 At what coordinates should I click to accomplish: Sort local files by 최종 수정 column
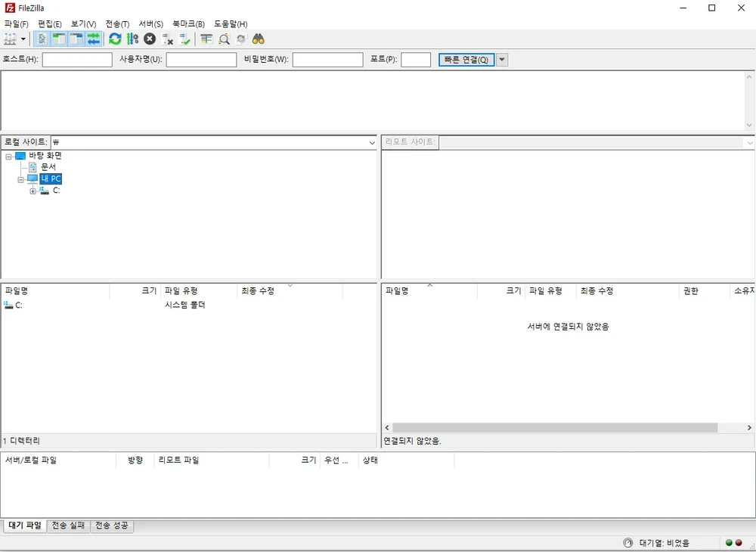(290, 290)
